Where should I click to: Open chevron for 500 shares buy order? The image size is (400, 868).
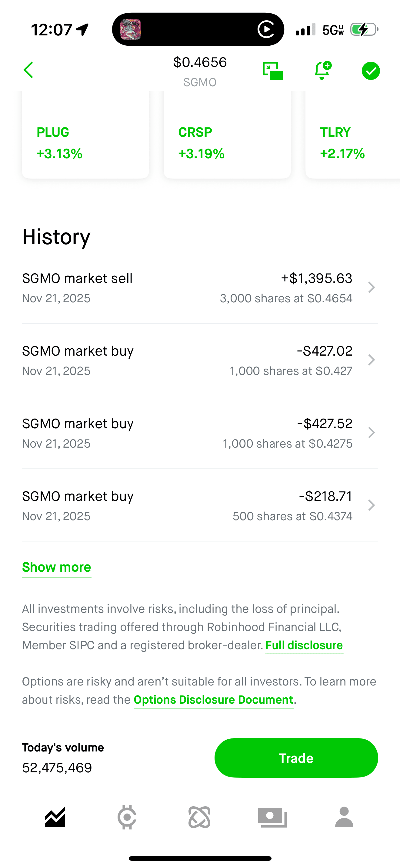371,505
